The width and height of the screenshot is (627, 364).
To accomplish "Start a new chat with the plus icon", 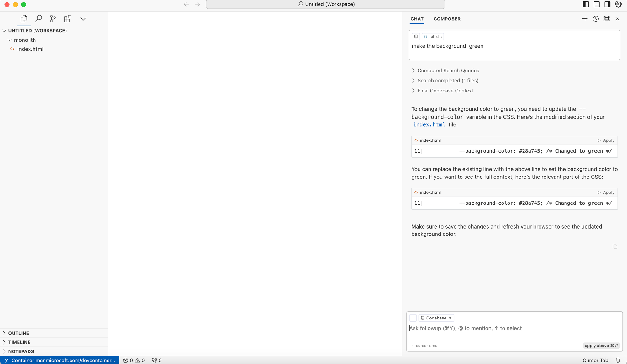I will coord(585,18).
